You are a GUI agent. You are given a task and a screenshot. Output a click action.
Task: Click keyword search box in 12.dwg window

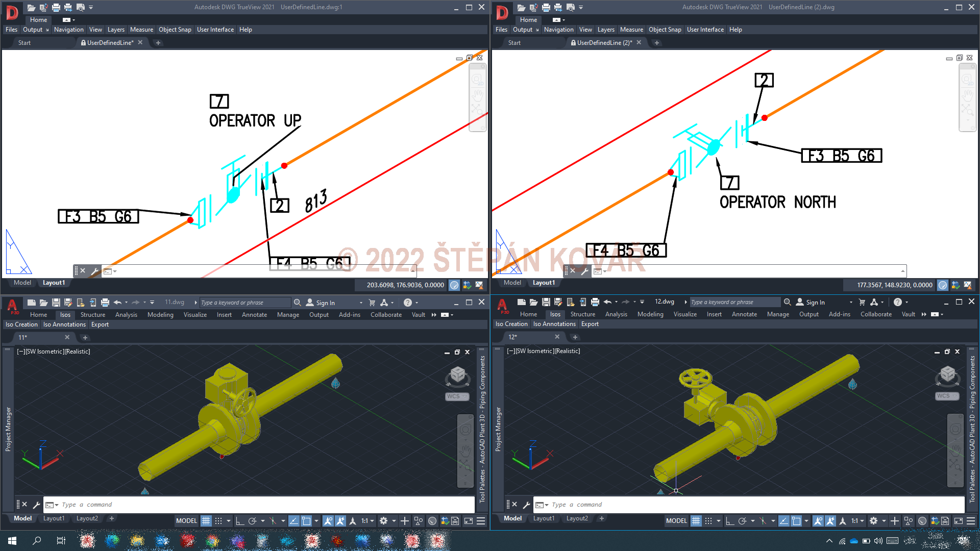click(735, 302)
